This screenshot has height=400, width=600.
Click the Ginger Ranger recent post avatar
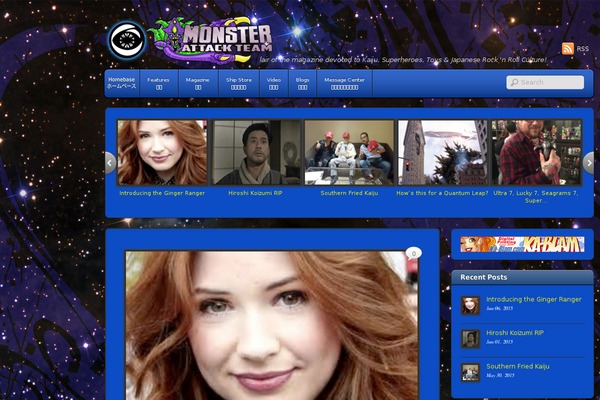(x=470, y=305)
